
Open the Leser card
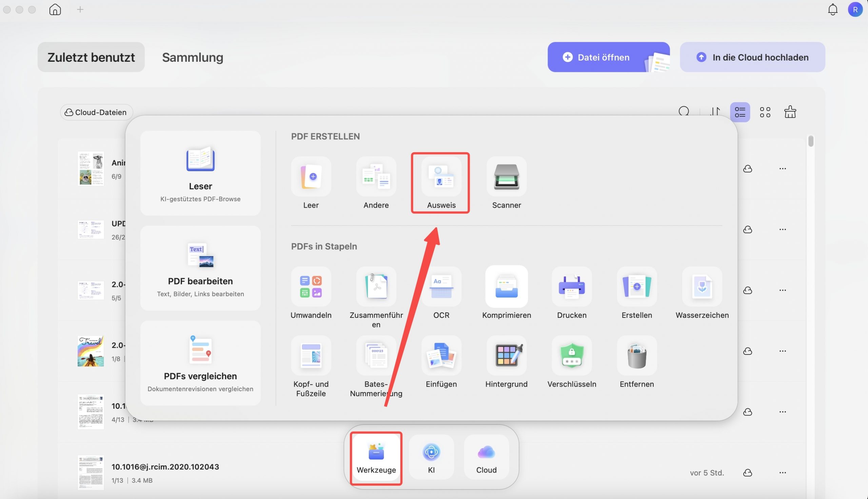200,173
